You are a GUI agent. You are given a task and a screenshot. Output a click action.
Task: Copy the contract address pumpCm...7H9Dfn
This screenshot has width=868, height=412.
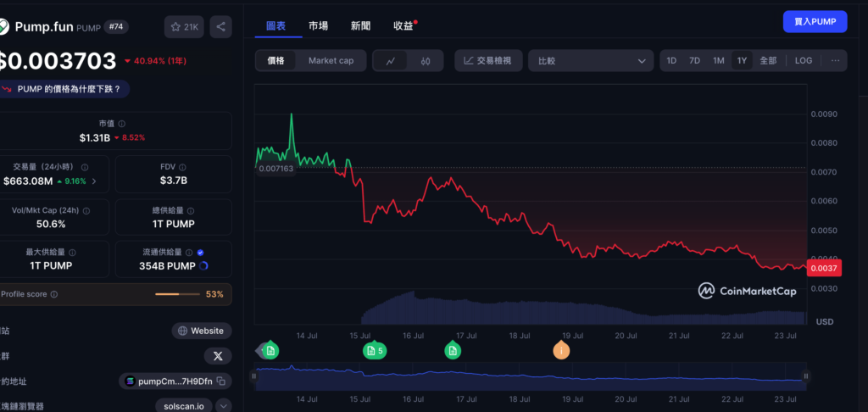[220, 381]
